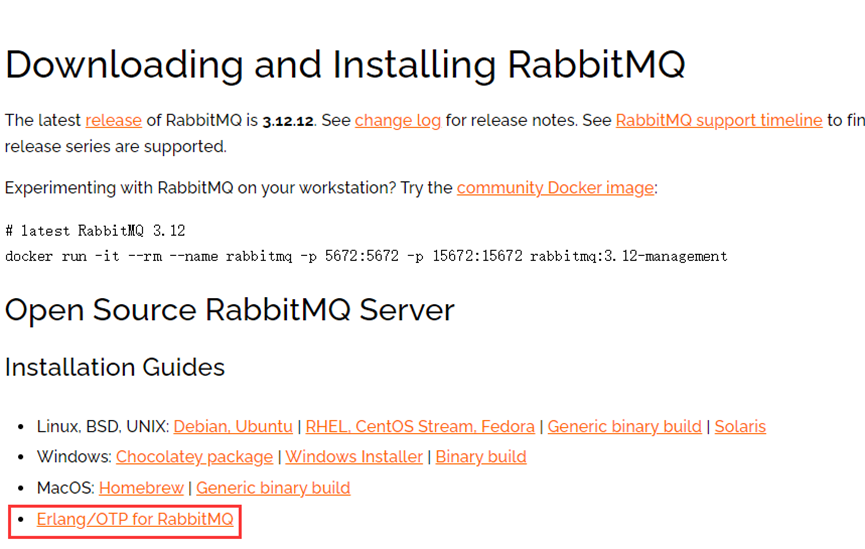Click the 'Open Source RabbitMQ Server' heading
The width and height of the screenshot is (865, 549).
(230, 310)
